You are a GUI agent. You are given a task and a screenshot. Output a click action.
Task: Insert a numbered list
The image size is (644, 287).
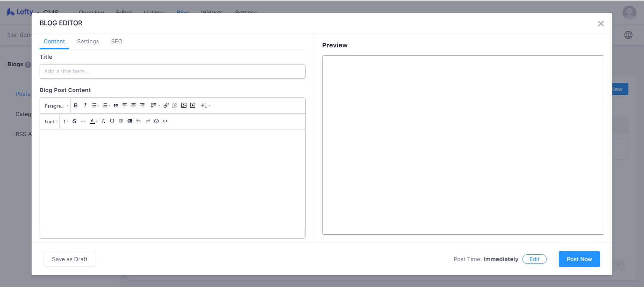pos(105,106)
